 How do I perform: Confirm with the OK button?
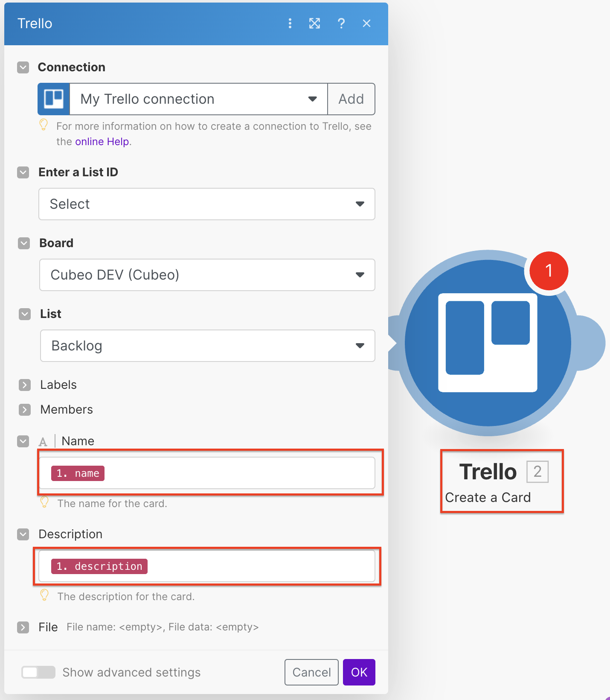click(359, 672)
